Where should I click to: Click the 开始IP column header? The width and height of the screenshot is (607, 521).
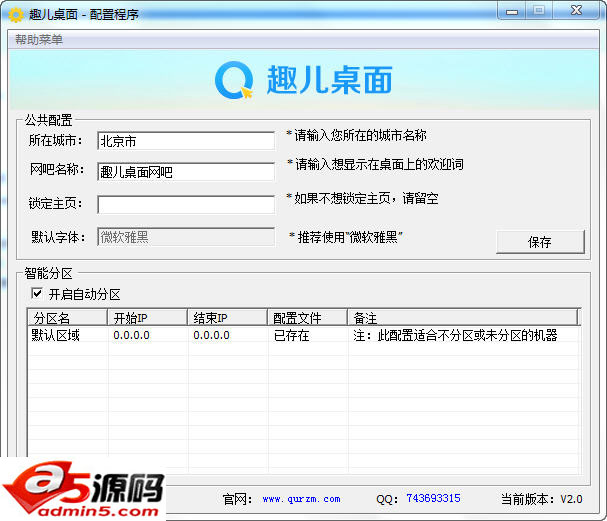pyautogui.click(x=147, y=318)
